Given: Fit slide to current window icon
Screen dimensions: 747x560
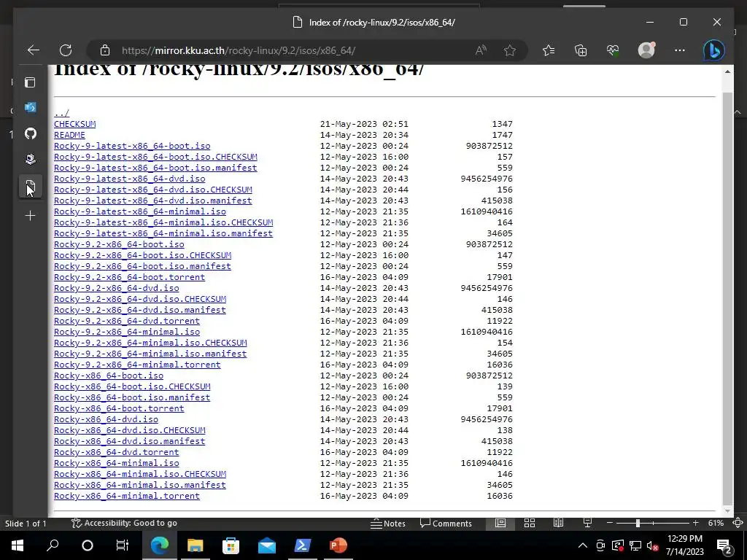Looking at the screenshot, I should 738,523.
